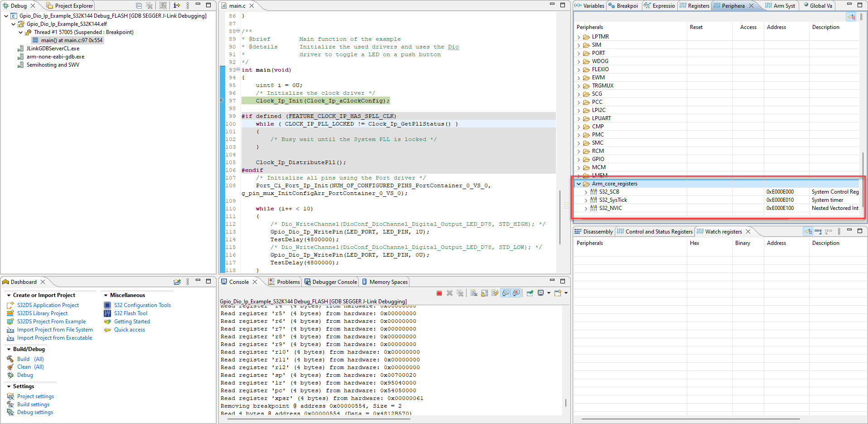Click Pin Console icon
The image size is (868, 424).
click(530, 293)
